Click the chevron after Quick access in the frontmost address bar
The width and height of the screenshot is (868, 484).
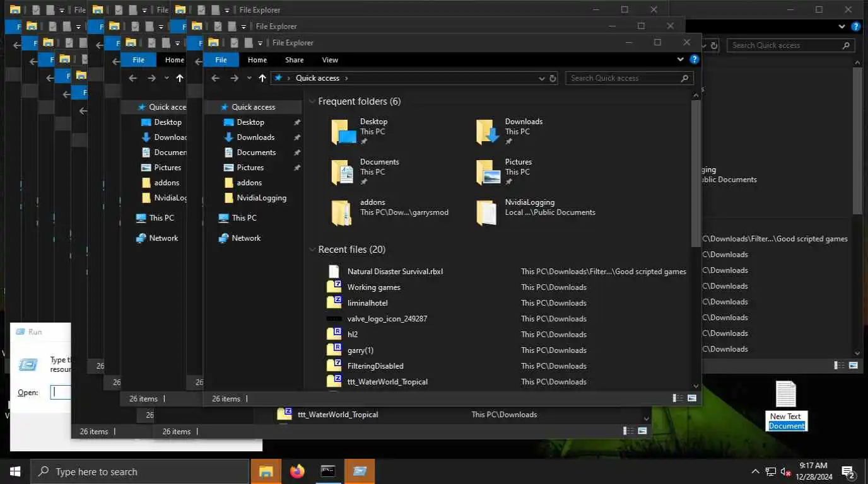pyautogui.click(x=347, y=78)
